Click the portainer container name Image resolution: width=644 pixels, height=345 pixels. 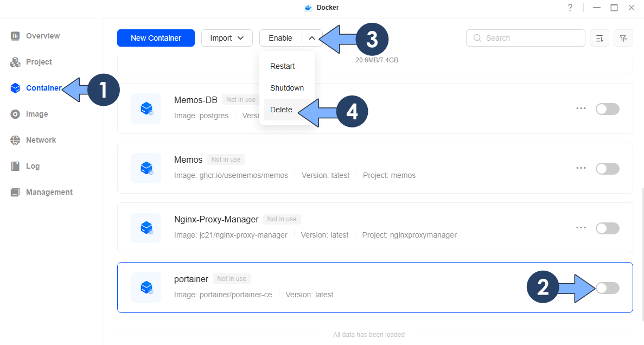[191, 279]
